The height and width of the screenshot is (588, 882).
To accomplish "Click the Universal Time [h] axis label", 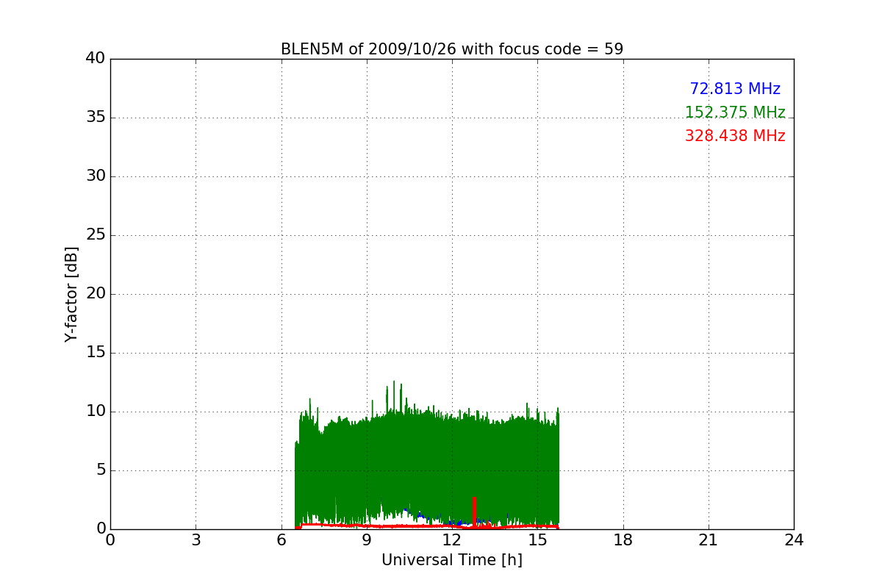I will [452, 560].
